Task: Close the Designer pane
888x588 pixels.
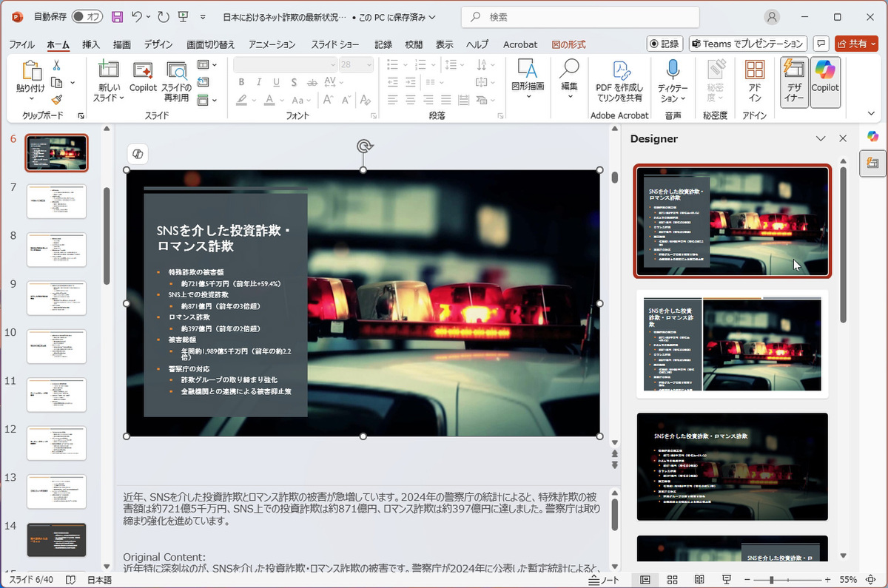Action: pyautogui.click(x=842, y=138)
